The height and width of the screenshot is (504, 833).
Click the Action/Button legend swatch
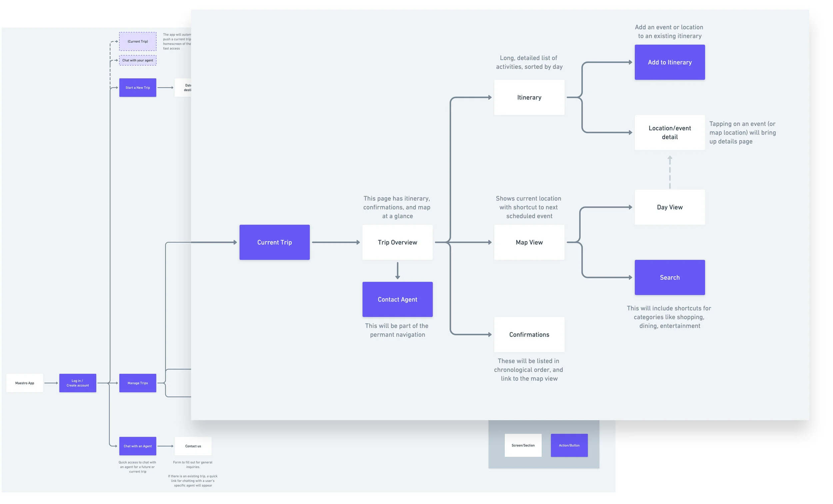coord(569,445)
